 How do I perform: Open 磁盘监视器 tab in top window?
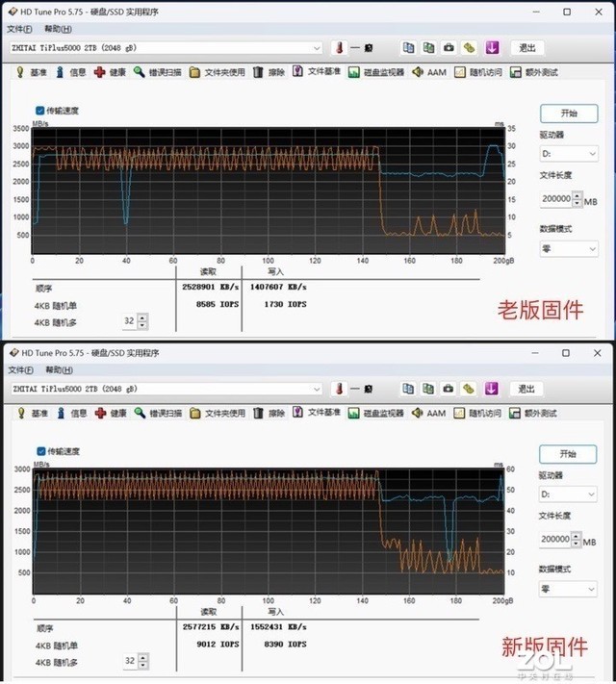coord(376,72)
